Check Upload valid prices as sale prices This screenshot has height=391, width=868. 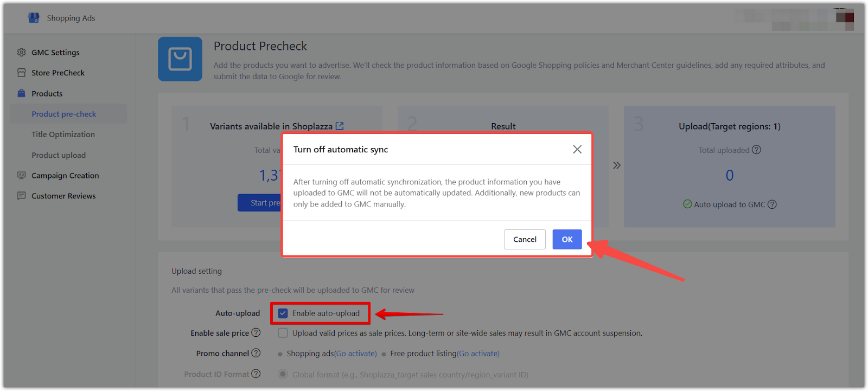(283, 333)
